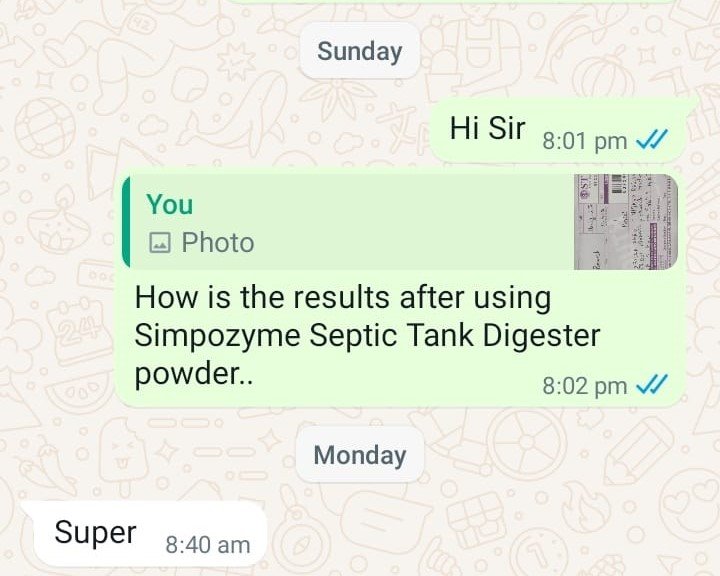Click the How is the results line

[343, 298]
